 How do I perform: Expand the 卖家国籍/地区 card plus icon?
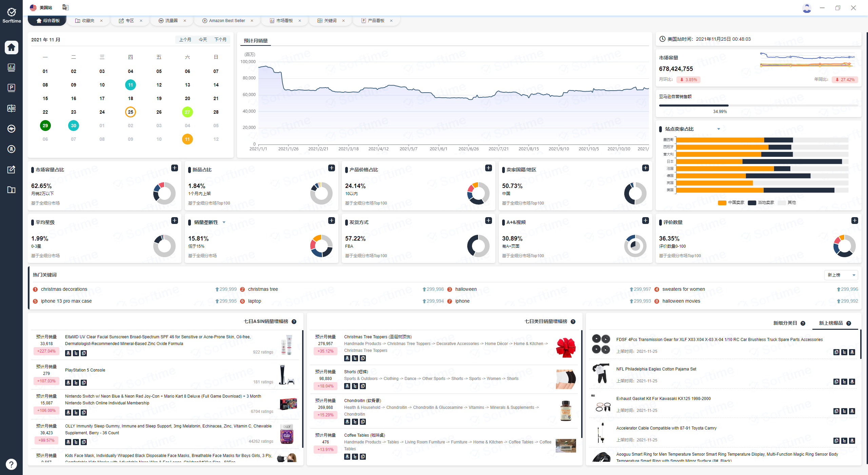(x=646, y=168)
